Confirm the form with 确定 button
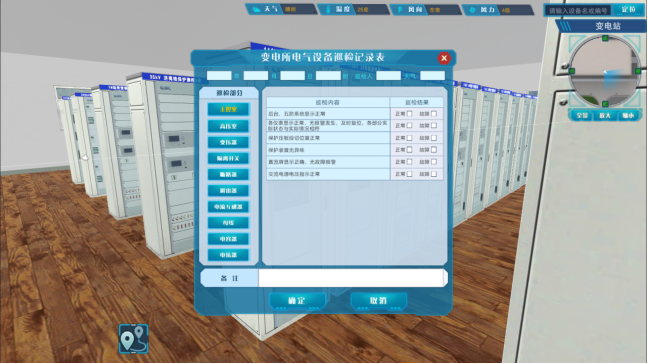Image resolution: width=648 pixels, height=364 pixels. 297,301
